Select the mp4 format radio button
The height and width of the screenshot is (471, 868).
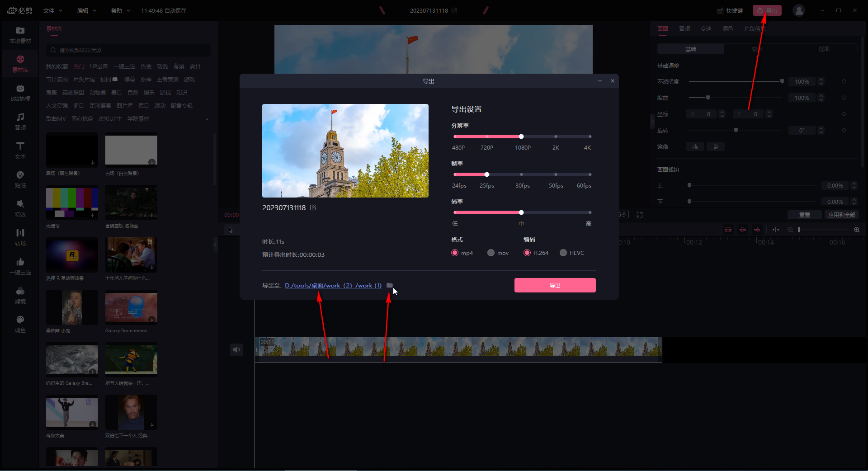(x=455, y=253)
